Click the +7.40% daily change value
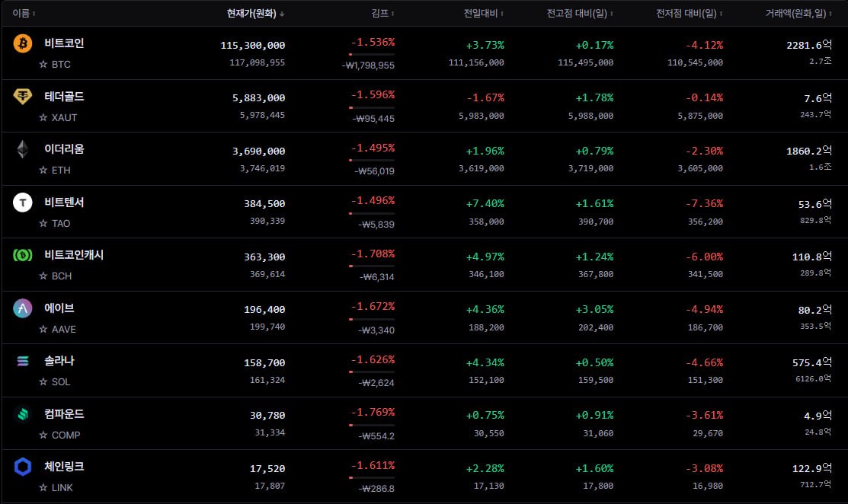The height and width of the screenshot is (504, 848). 485,203
